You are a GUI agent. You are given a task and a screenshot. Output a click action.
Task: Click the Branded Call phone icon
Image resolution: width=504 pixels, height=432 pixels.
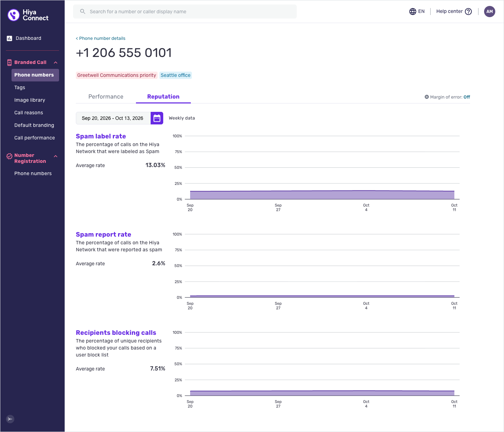(9, 63)
